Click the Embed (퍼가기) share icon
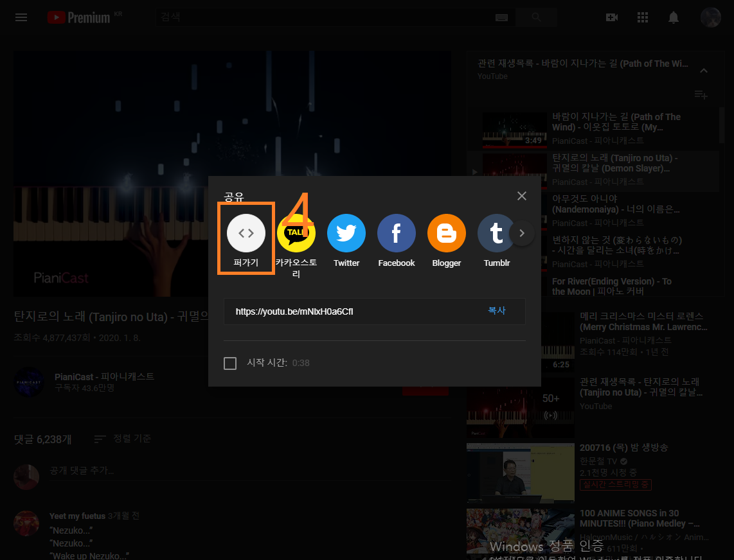 point(246,233)
